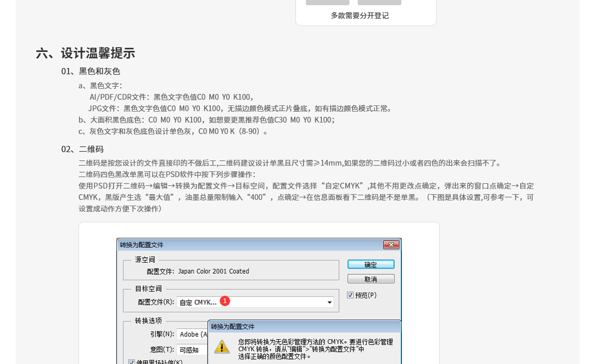
Task: Click the 确定 button in the dialog
Action: pos(371,264)
